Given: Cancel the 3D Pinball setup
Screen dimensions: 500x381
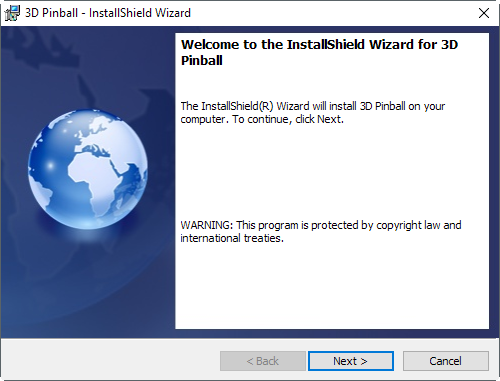Looking at the screenshot, I should (446, 361).
